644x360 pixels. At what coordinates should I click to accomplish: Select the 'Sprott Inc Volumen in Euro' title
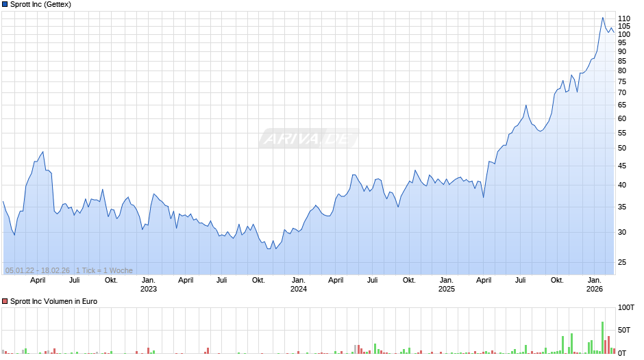tap(54, 301)
